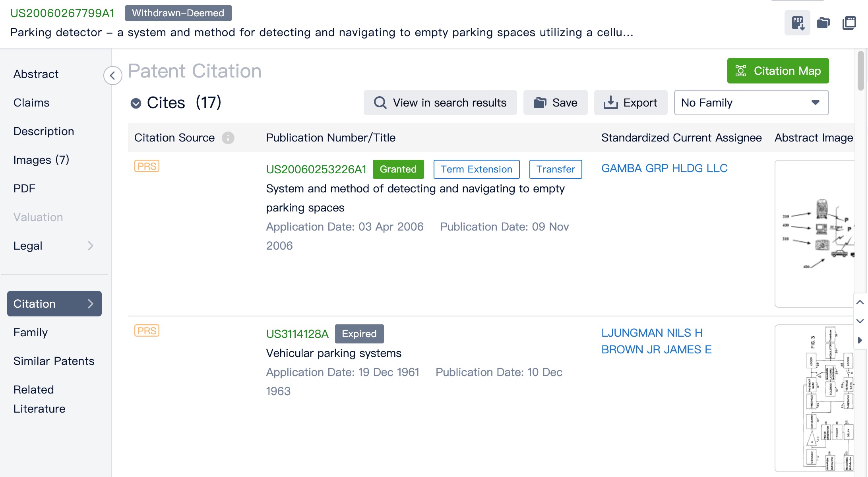Open the No Family dropdown
This screenshot has height=477, width=868.
pos(751,103)
